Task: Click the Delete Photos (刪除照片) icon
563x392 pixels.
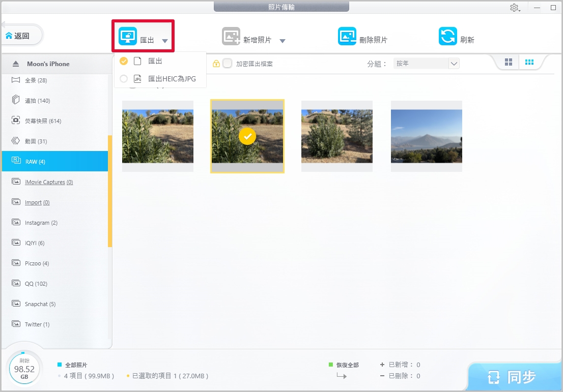Action: click(347, 36)
